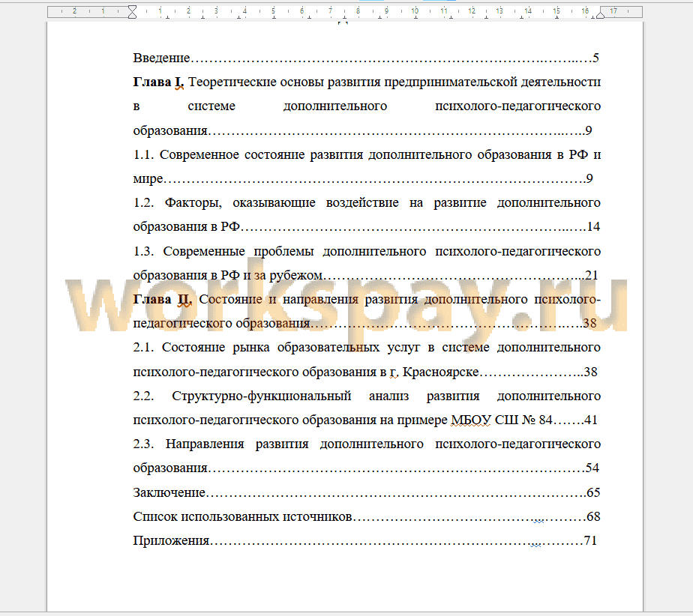Click the underlined abbreviation "МБОУ"
This screenshot has width=693, height=616.
click(x=471, y=420)
